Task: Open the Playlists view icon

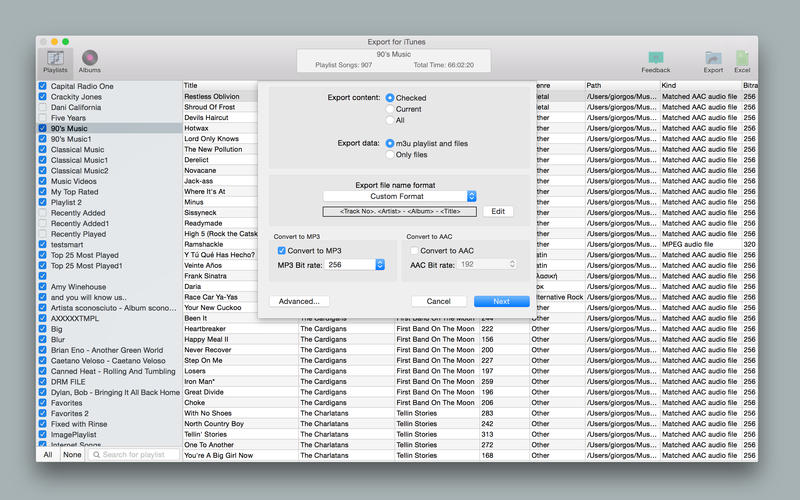Action: (55, 62)
